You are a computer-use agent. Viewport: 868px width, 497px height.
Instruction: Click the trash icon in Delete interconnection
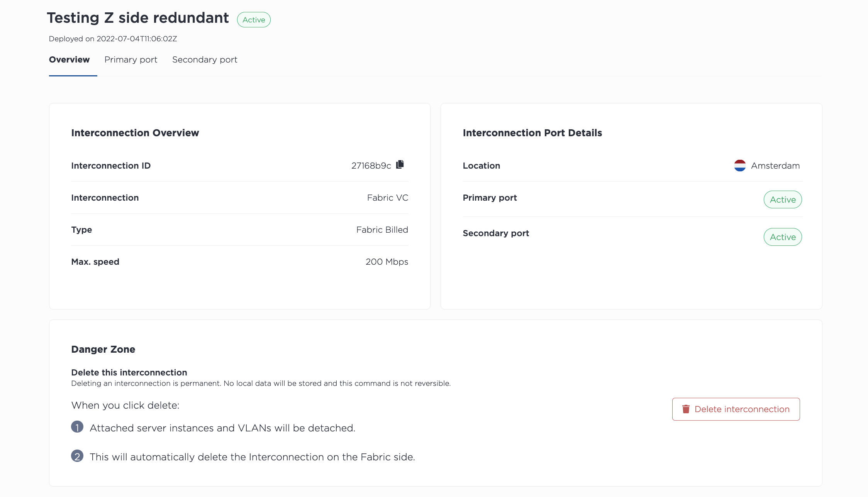pyautogui.click(x=686, y=409)
